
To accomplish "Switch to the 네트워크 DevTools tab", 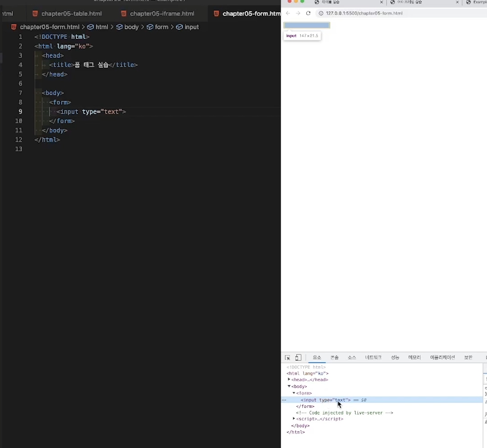I will coord(373,358).
